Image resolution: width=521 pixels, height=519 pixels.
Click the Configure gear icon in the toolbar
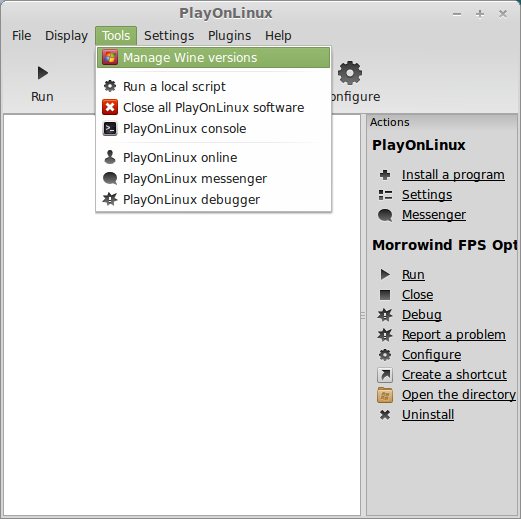(x=350, y=73)
